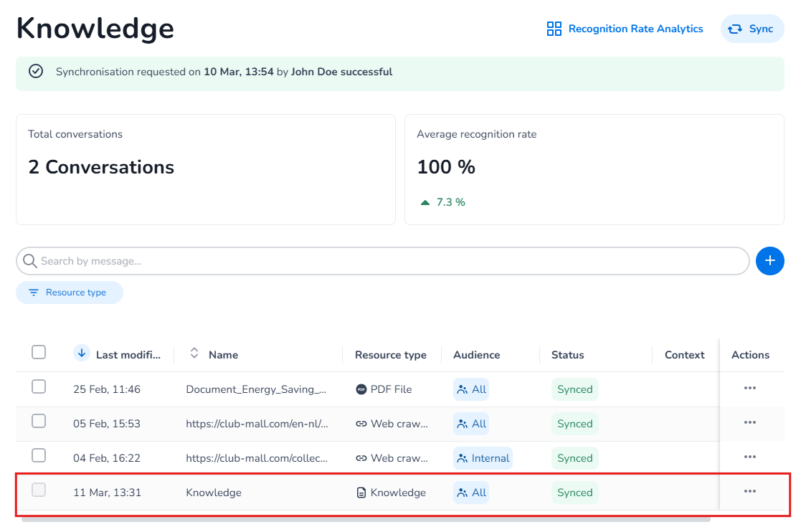Sort table by Name column arrows
806x532 pixels.
click(194, 353)
